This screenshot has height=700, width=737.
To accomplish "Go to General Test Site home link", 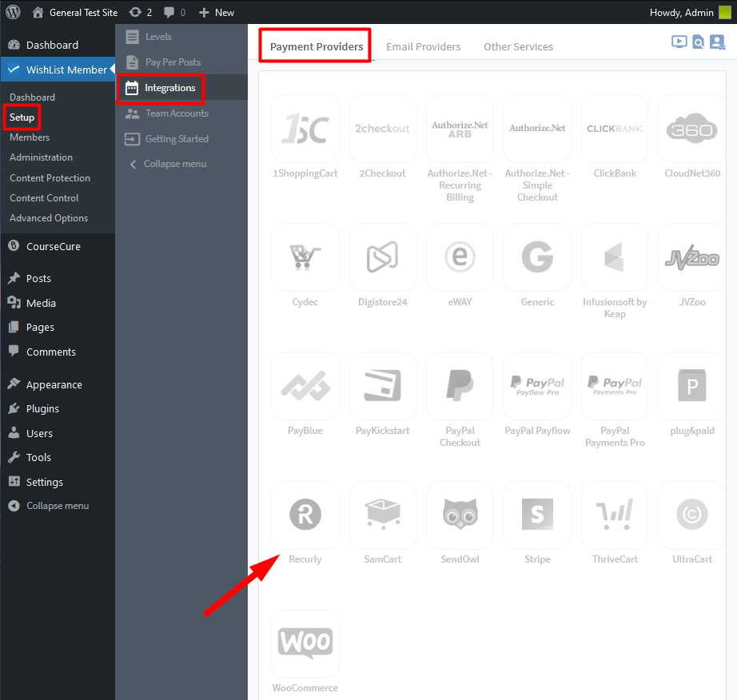I will click(x=74, y=12).
